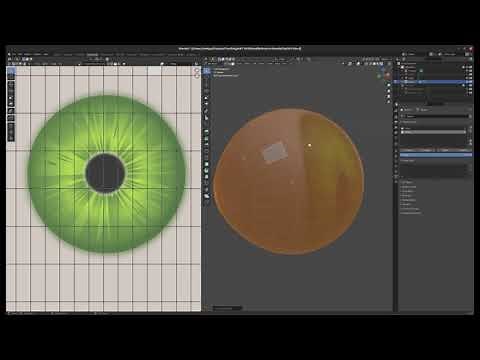
Task: Switch to the active UV Editing workspace tab
Action: coord(92,54)
